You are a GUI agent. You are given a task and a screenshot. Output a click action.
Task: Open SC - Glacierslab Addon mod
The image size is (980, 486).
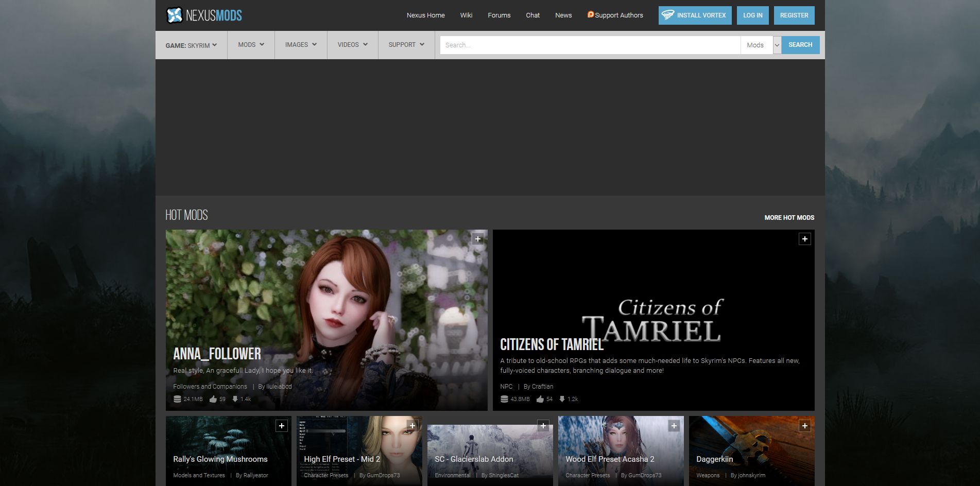(474, 459)
